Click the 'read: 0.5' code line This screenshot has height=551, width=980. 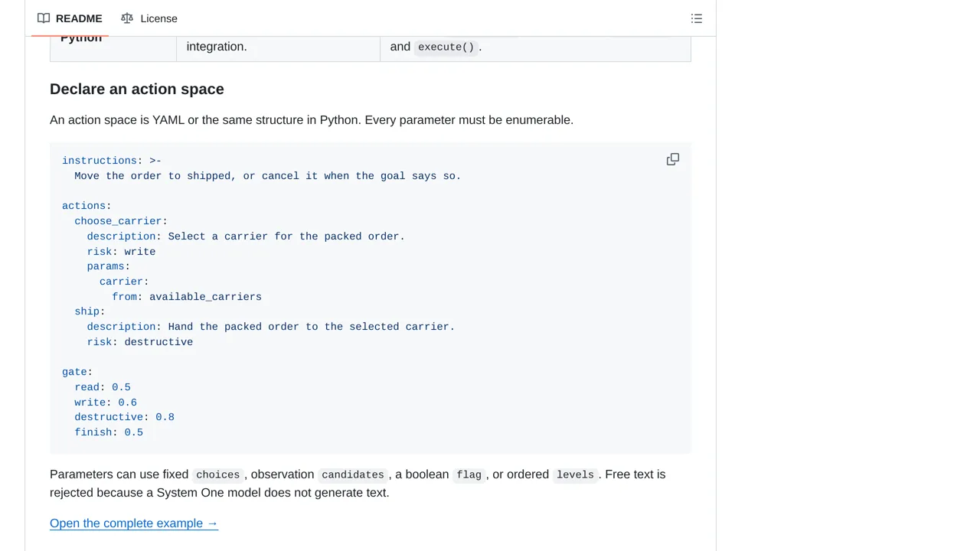[103, 387]
